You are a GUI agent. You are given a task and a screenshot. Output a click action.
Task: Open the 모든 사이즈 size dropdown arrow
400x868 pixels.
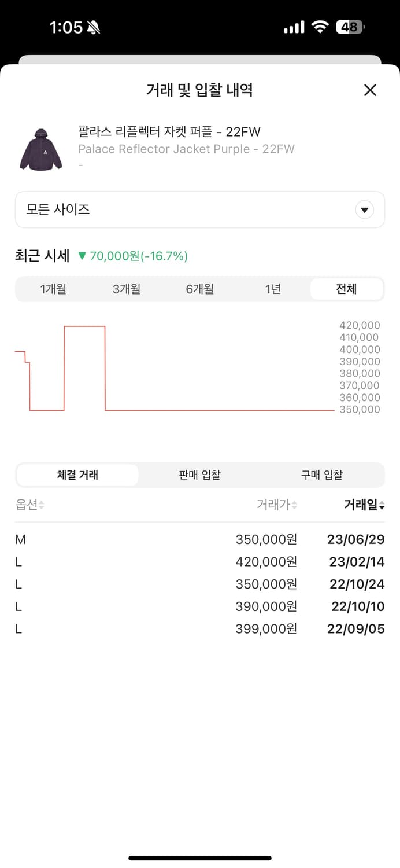point(364,209)
